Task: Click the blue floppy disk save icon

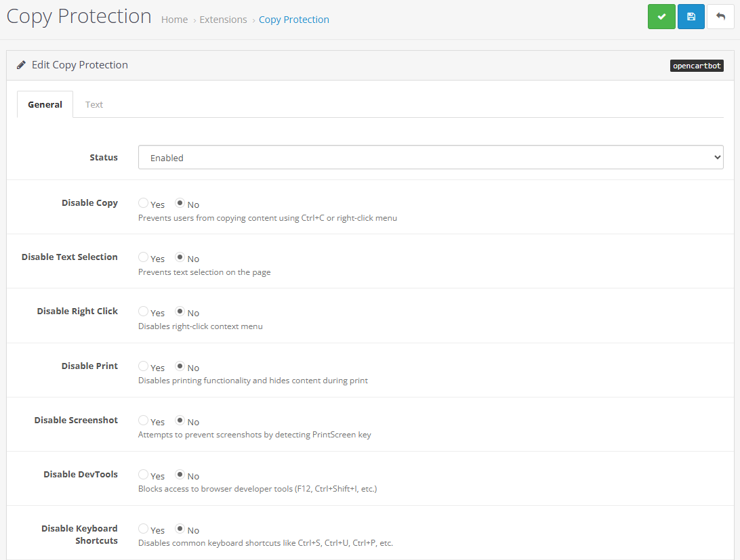Action: click(691, 17)
